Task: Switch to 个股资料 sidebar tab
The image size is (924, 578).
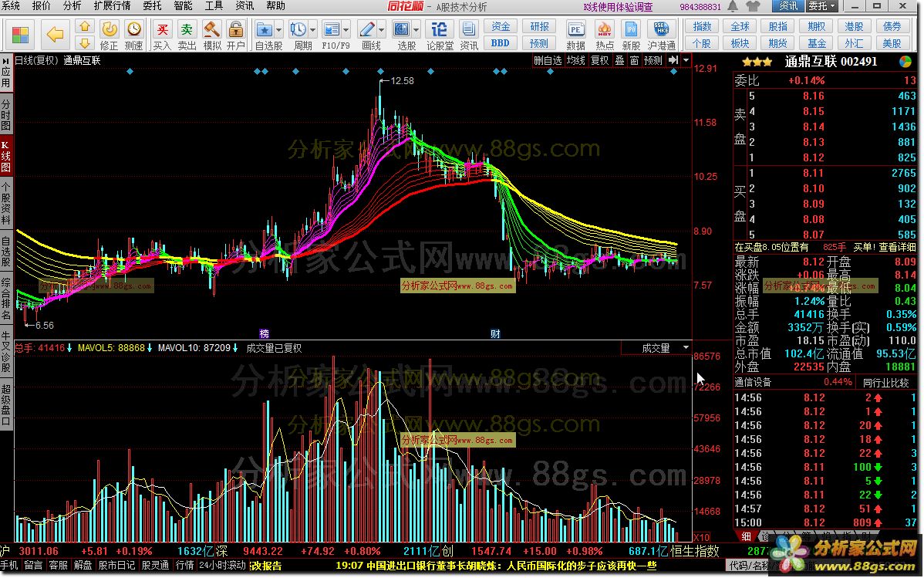Action: click(x=6, y=204)
